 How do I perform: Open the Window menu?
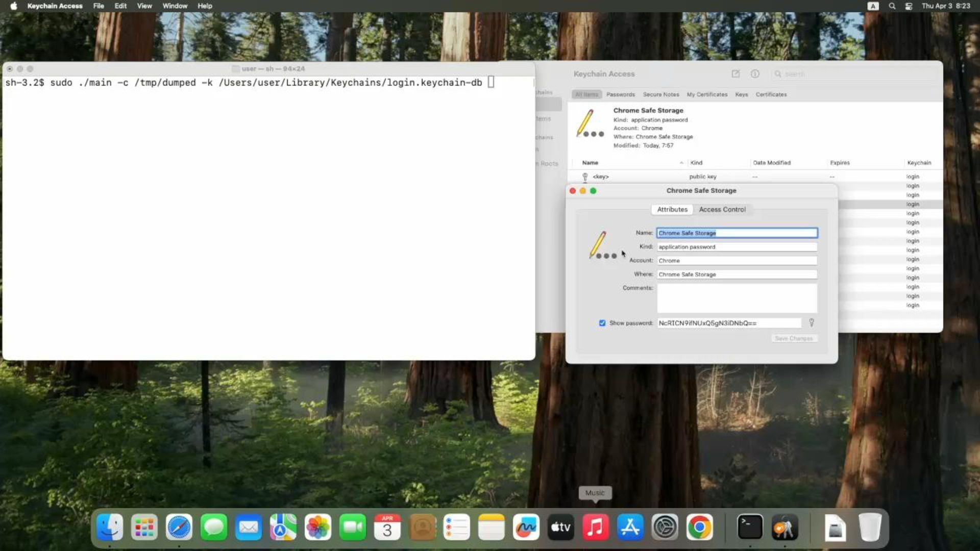click(x=175, y=6)
